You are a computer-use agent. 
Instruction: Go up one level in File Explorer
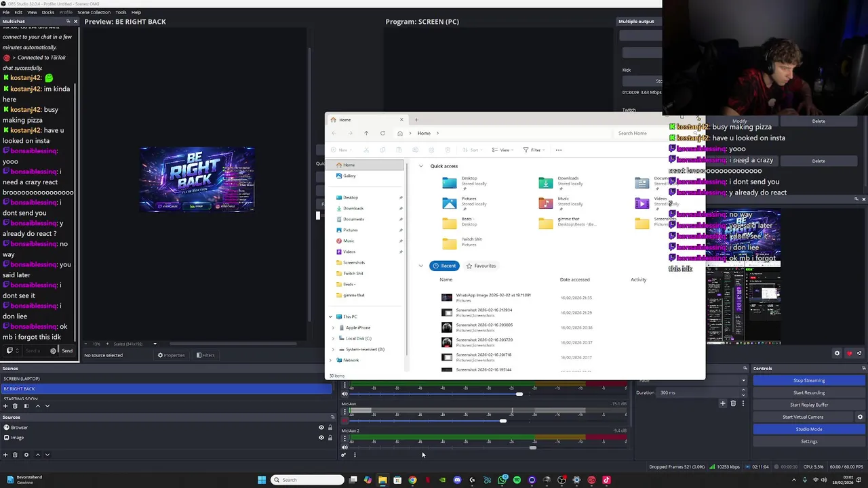pyautogui.click(x=366, y=134)
